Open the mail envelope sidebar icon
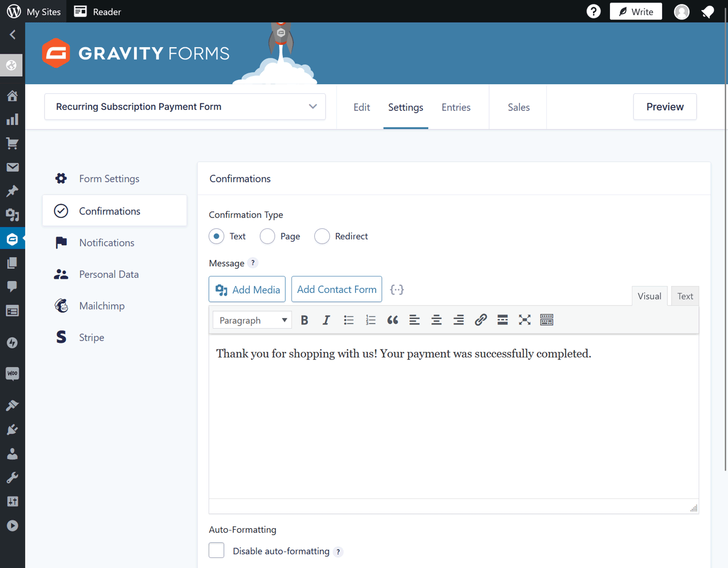The height and width of the screenshot is (568, 728). pos(12,167)
